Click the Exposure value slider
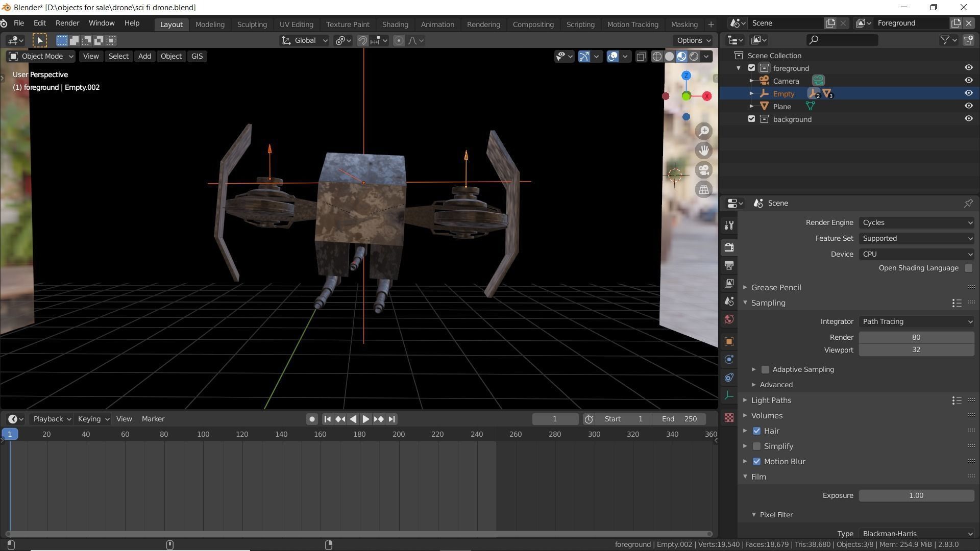The width and height of the screenshot is (980, 551). coord(917,495)
